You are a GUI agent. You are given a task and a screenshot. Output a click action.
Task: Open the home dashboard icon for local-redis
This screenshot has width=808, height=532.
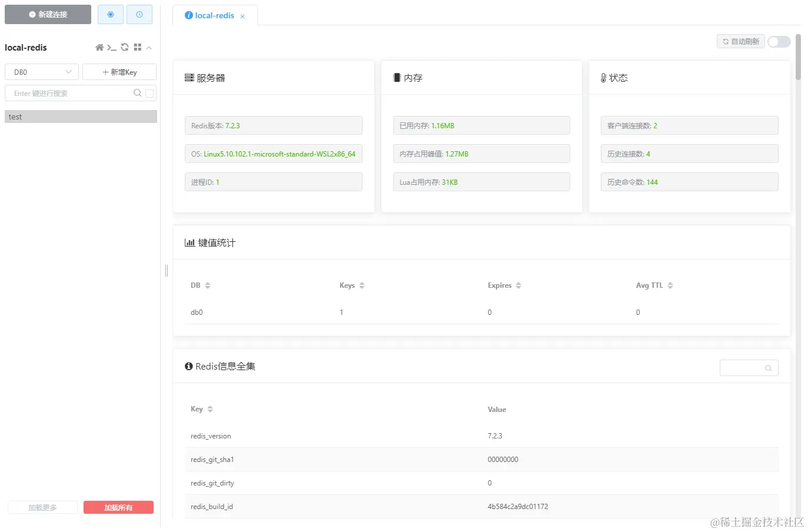click(x=99, y=47)
